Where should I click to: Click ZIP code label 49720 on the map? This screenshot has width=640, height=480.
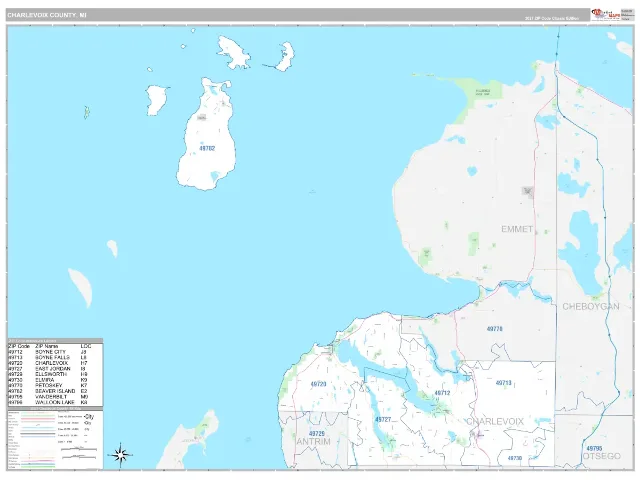318,384
